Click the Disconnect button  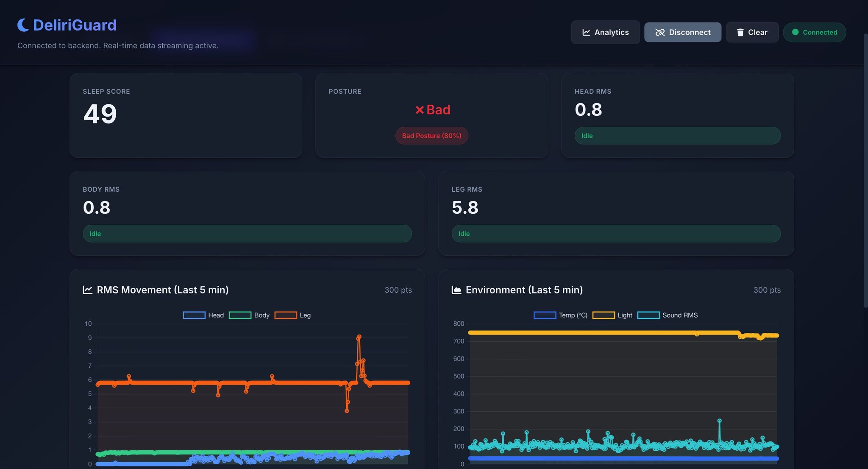click(682, 32)
